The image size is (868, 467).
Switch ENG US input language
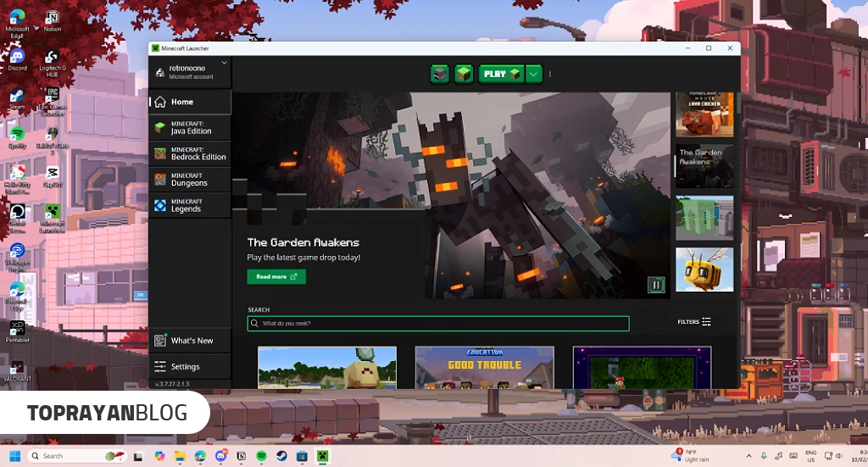(811, 456)
